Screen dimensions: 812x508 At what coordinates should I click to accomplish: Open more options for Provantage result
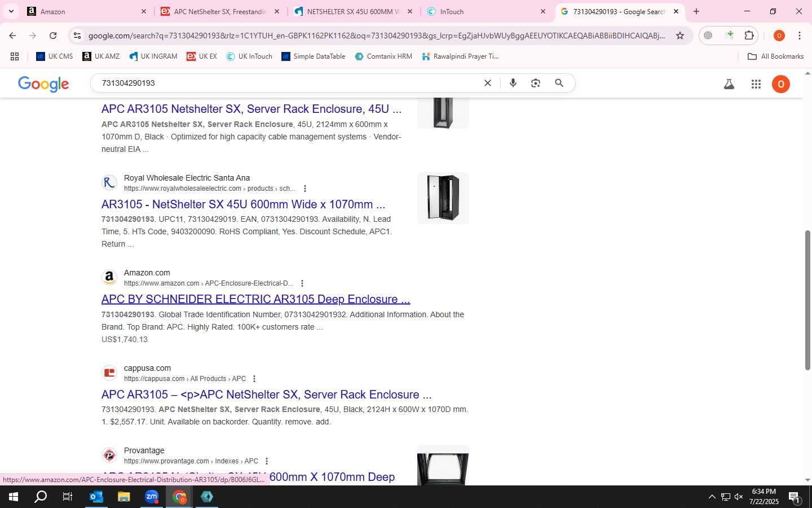[x=267, y=461]
